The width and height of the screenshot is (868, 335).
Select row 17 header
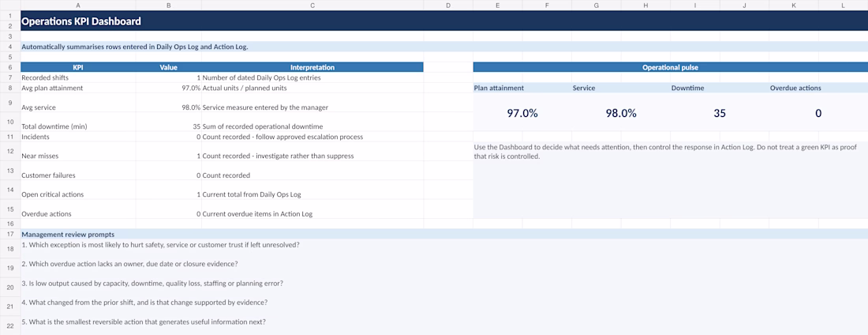(x=10, y=234)
